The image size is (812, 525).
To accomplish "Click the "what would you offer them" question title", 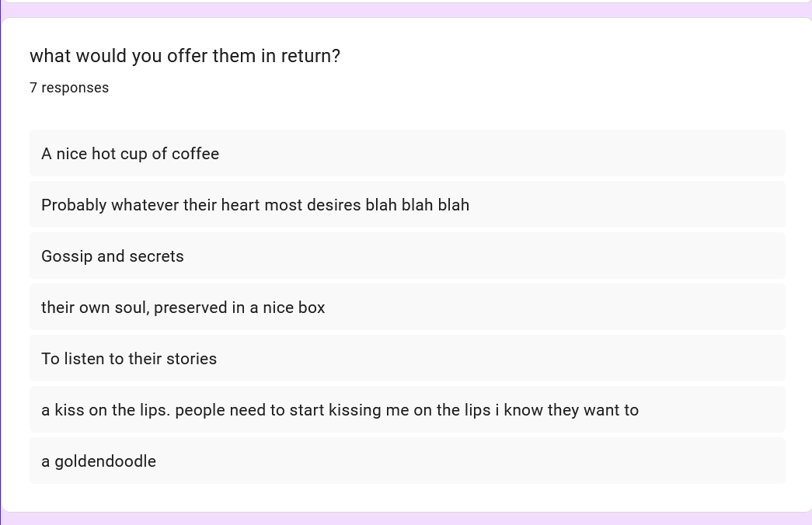I will click(184, 56).
